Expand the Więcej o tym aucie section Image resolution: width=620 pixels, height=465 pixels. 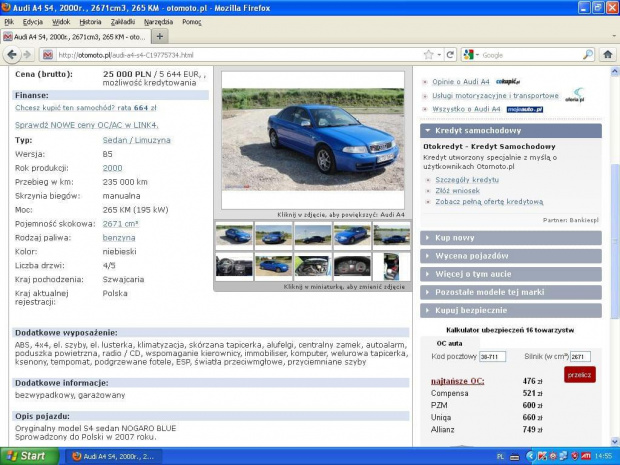click(511, 274)
